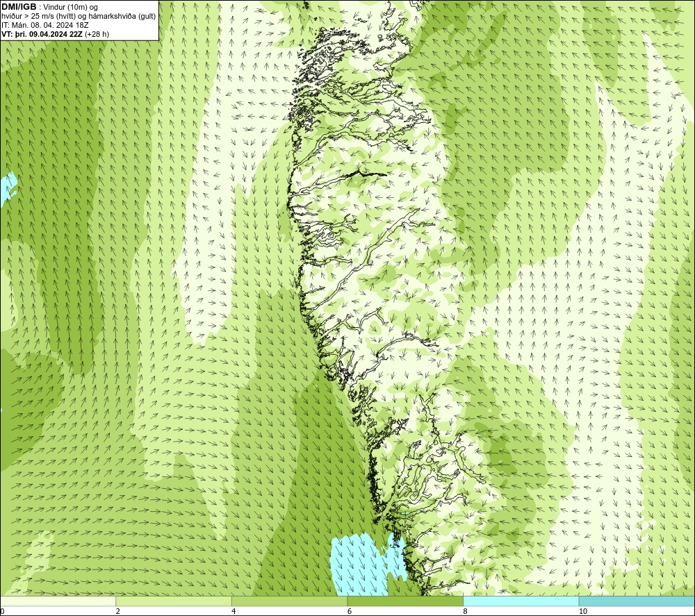This screenshot has width=695, height=616.
Task: Click the large cyan wind patch offshore south
Action: [360, 565]
